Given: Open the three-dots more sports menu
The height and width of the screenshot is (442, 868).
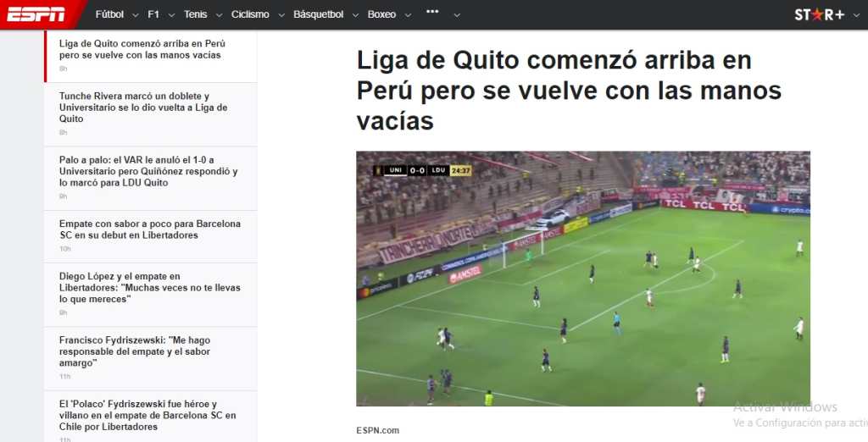Looking at the screenshot, I should [432, 12].
